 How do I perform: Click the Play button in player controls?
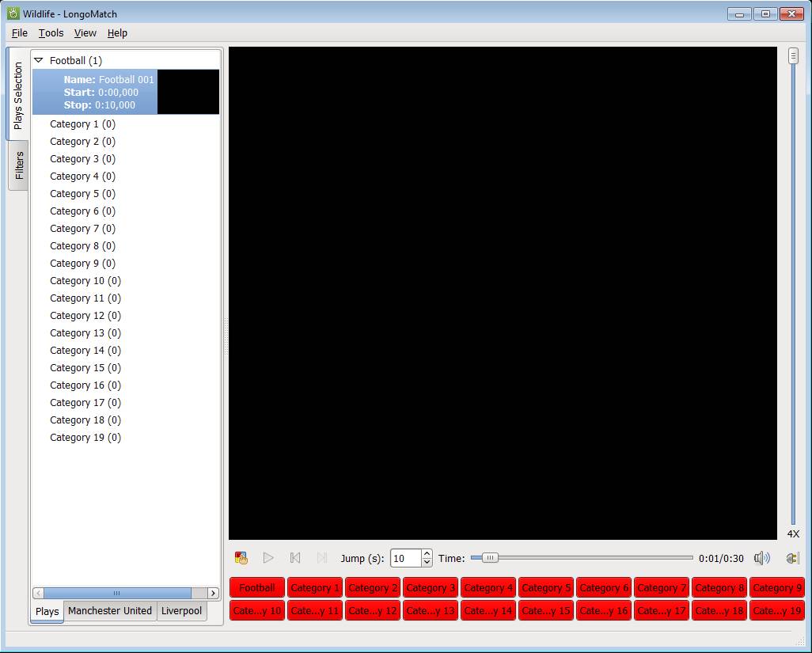pyautogui.click(x=268, y=558)
